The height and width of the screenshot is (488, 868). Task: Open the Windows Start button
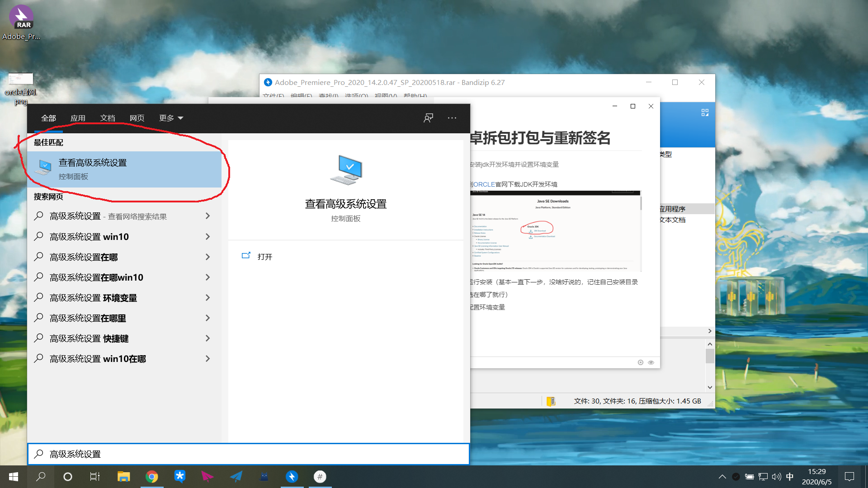pyautogui.click(x=14, y=477)
